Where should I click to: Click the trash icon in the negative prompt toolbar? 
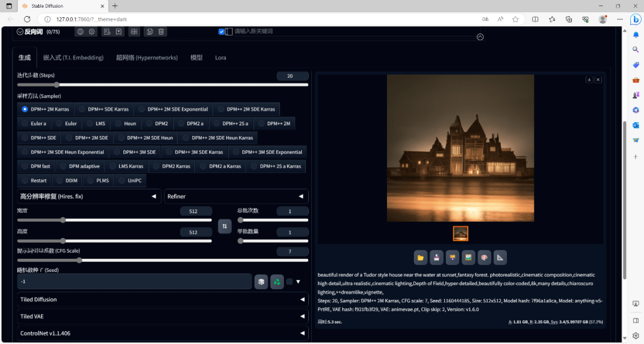click(162, 32)
